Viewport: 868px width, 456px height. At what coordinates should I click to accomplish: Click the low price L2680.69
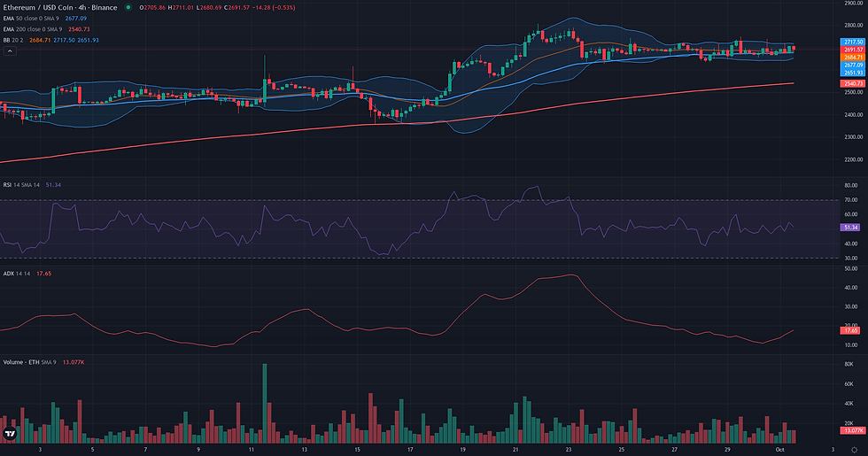(209, 8)
